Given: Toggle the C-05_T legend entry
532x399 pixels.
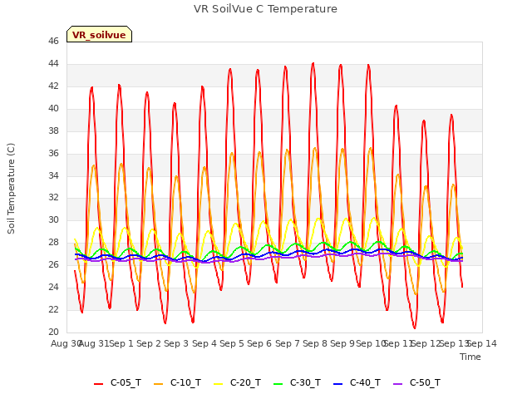Looking at the screenshot, I should [x=117, y=382].
